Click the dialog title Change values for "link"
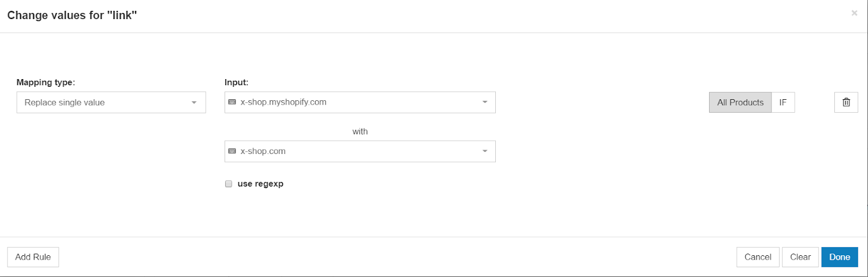This screenshot has width=868, height=277. [x=72, y=15]
